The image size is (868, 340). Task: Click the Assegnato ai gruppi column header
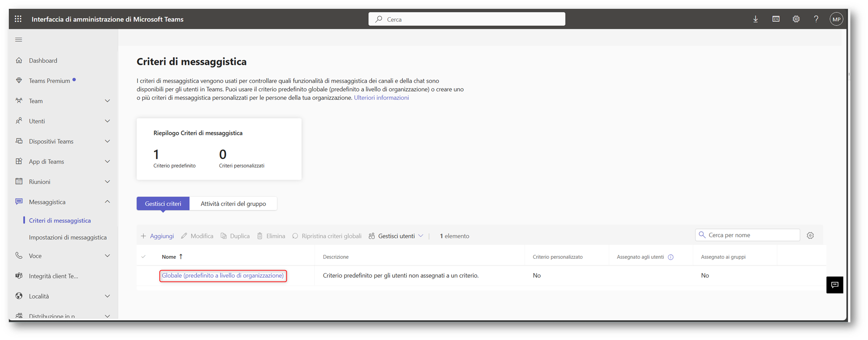point(723,257)
